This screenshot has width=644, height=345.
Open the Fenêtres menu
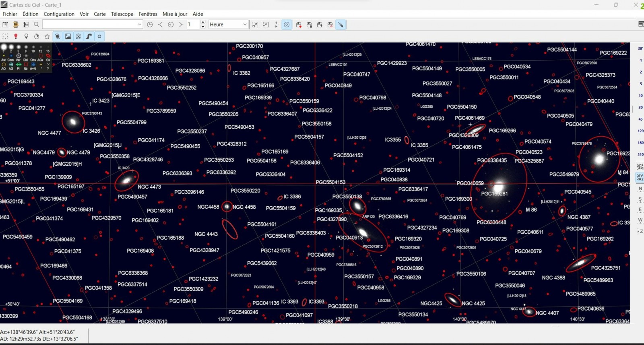pyautogui.click(x=148, y=14)
